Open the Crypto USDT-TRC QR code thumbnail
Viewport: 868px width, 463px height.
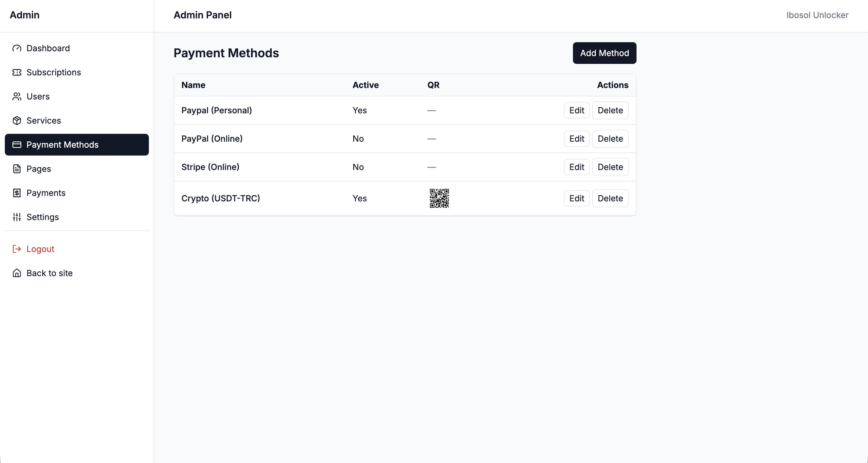[439, 198]
